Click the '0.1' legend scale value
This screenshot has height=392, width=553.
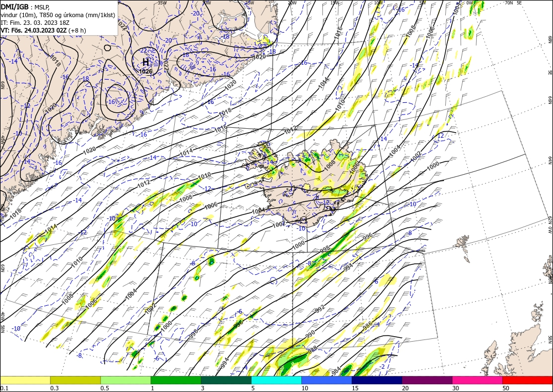click(x=3, y=388)
